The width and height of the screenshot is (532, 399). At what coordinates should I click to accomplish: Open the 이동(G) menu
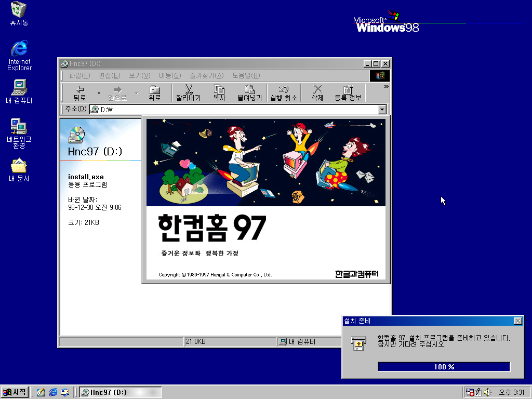[x=170, y=76]
